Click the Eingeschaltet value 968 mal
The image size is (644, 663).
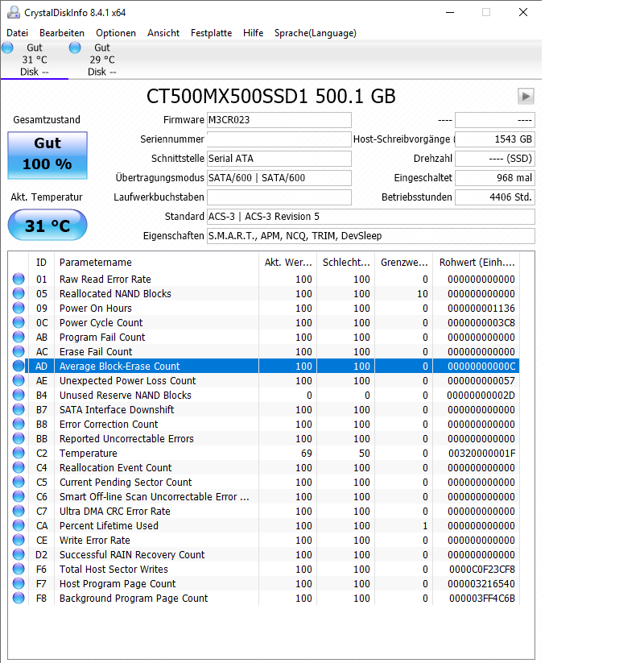pyautogui.click(x=495, y=178)
